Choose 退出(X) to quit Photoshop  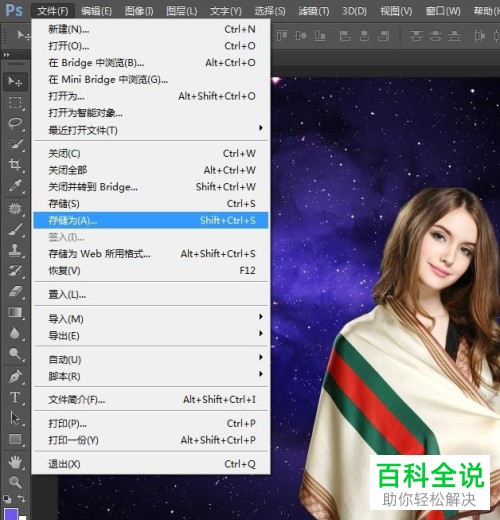151,464
